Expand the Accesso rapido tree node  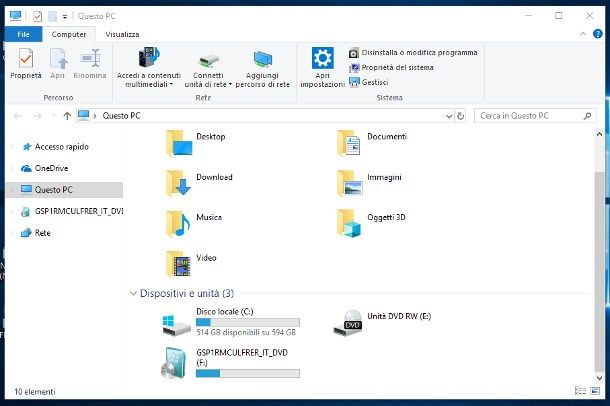[x=12, y=147]
